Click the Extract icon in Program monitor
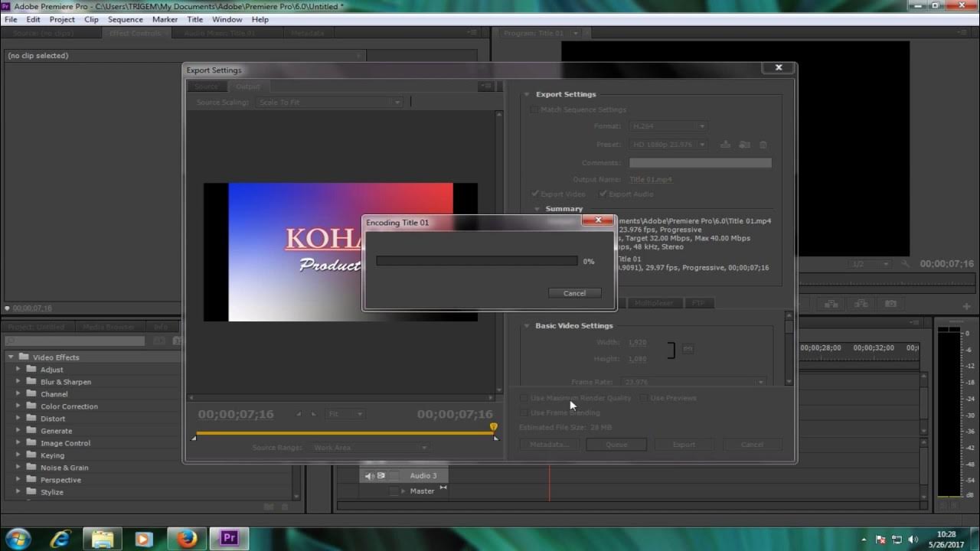This screenshot has width=980, height=551. pyautogui.click(x=861, y=304)
